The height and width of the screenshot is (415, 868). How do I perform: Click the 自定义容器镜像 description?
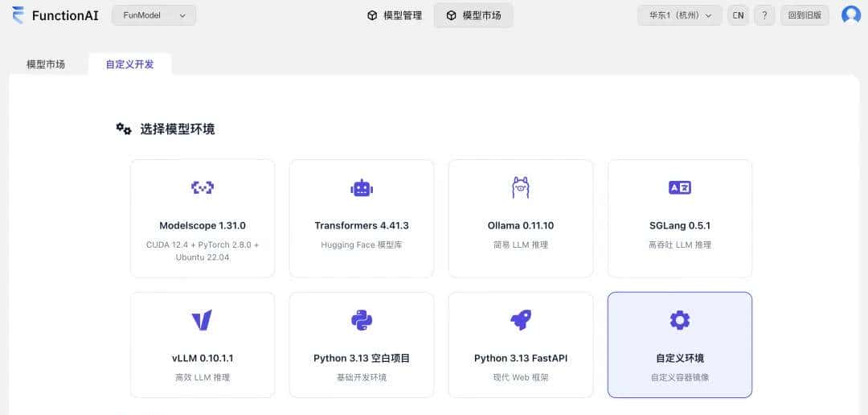point(680,377)
